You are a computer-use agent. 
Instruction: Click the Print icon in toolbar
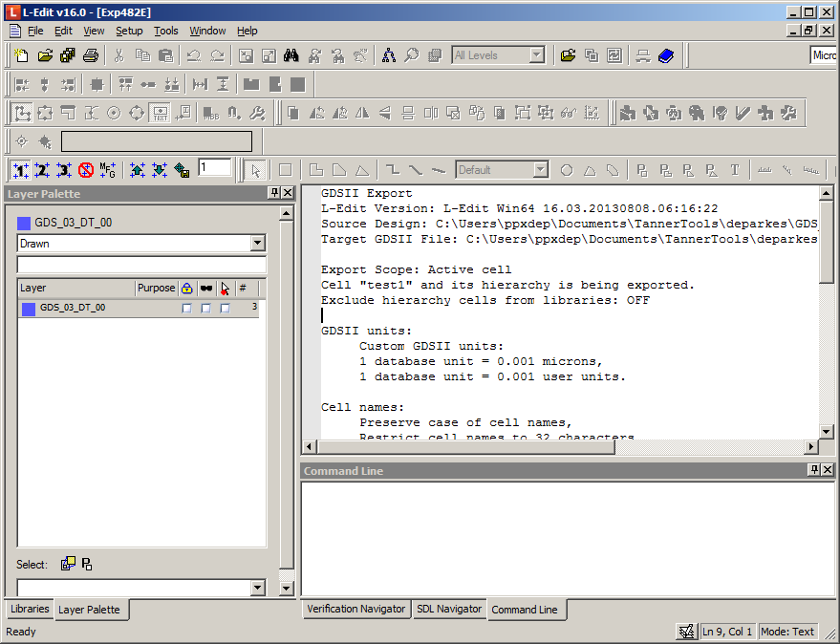(91, 55)
